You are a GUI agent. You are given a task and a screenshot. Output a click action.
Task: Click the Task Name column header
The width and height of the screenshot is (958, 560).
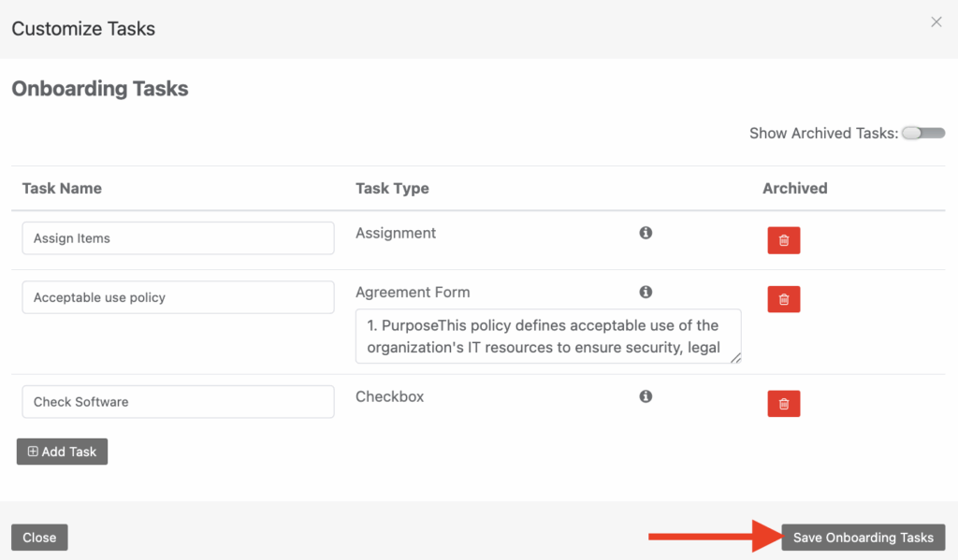(62, 188)
